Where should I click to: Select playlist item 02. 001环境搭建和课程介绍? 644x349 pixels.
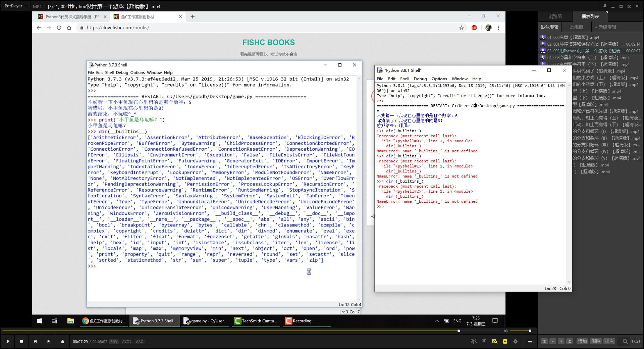pos(590,44)
